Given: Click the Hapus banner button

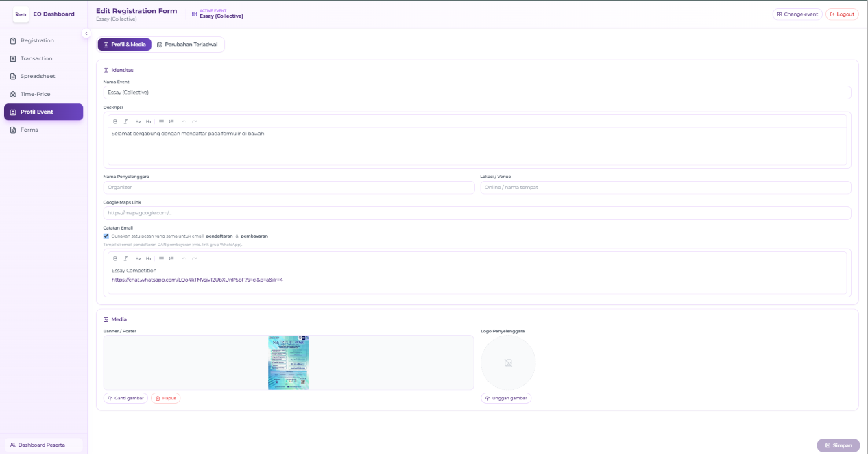Looking at the screenshot, I should coord(165,398).
